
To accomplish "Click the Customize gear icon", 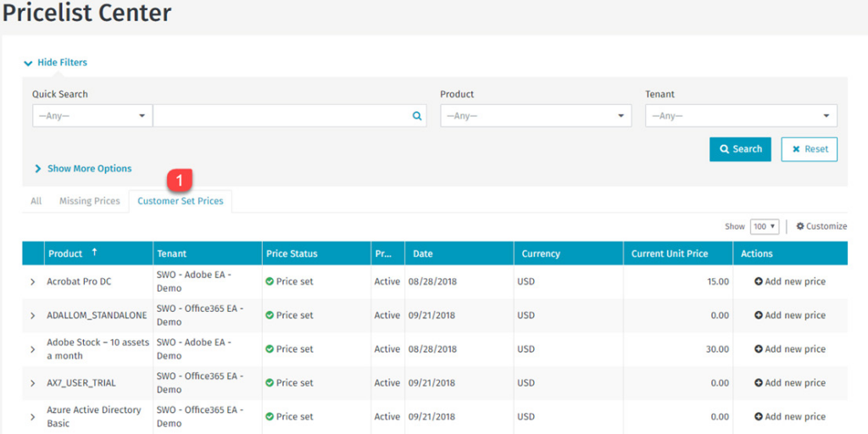I will coord(800,226).
